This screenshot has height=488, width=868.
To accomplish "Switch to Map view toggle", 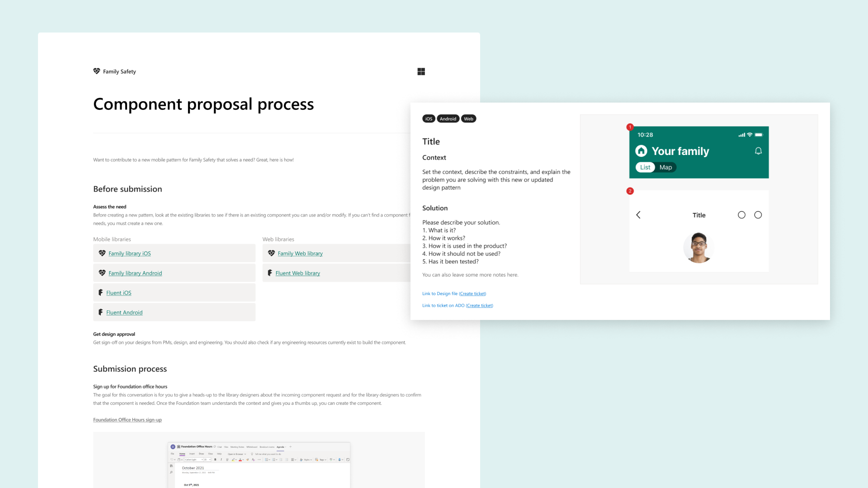I will coord(665,167).
